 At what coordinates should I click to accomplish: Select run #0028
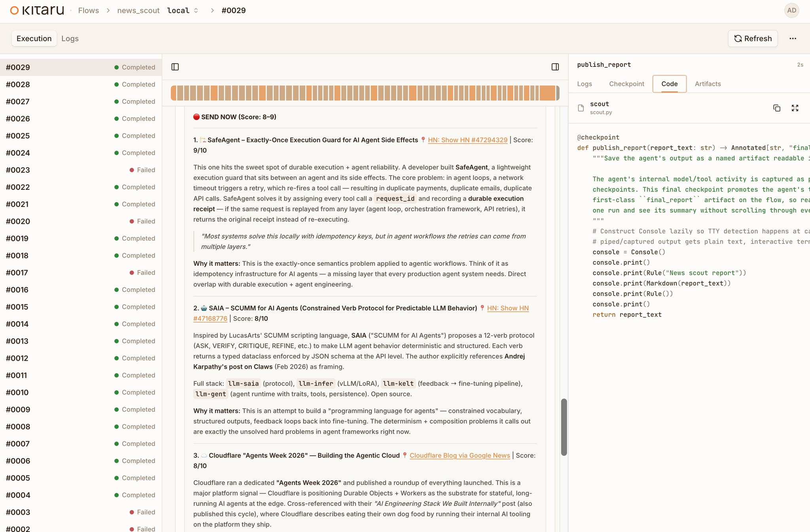pos(81,84)
